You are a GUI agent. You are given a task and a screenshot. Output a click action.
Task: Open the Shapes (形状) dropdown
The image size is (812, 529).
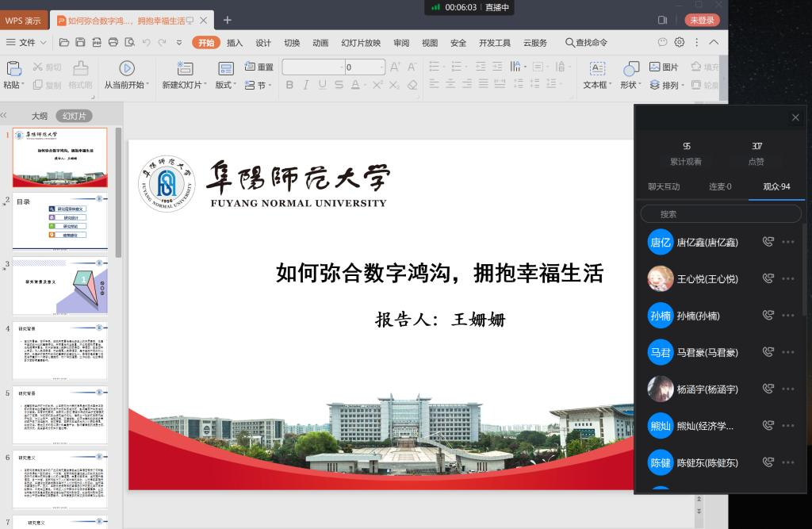point(631,85)
